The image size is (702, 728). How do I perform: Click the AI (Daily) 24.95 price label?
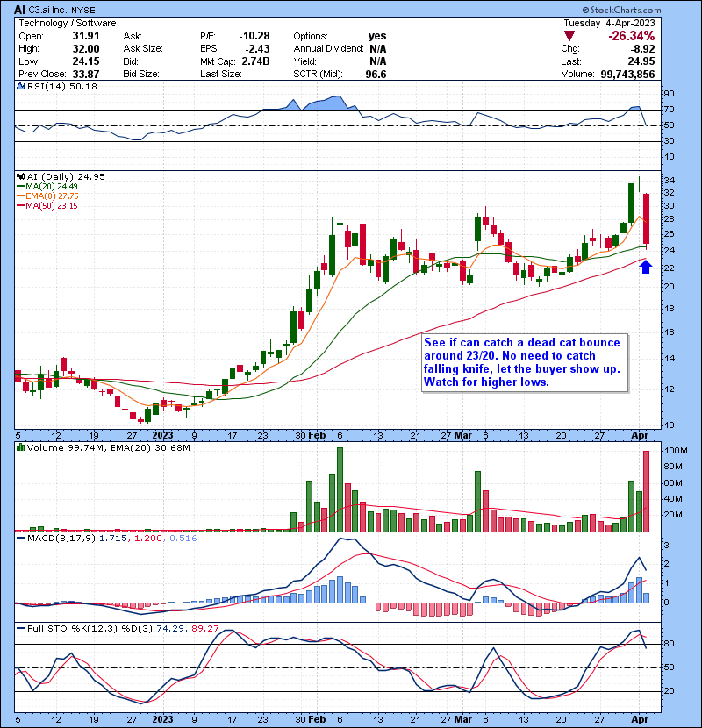pyautogui.click(x=66, y=177)
